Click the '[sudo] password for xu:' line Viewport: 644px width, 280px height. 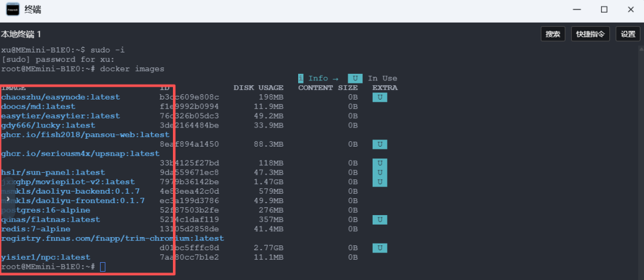pyautogui.click(x=57, y=60)
